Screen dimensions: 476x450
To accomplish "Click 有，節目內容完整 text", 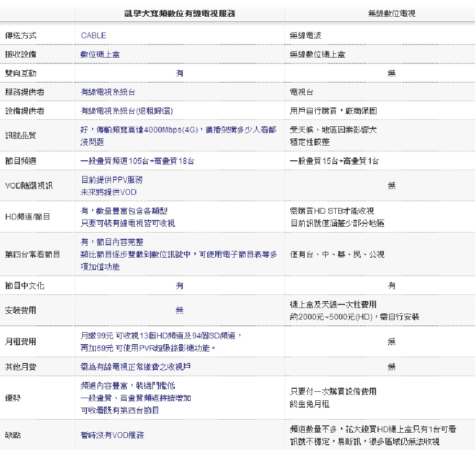I will coord(112,242).
